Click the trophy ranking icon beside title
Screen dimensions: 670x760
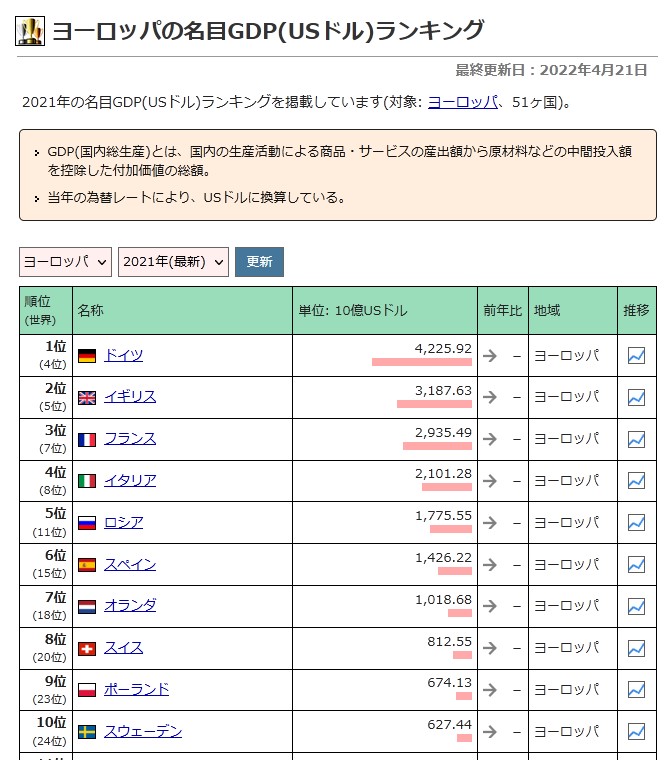pos(30,32)
